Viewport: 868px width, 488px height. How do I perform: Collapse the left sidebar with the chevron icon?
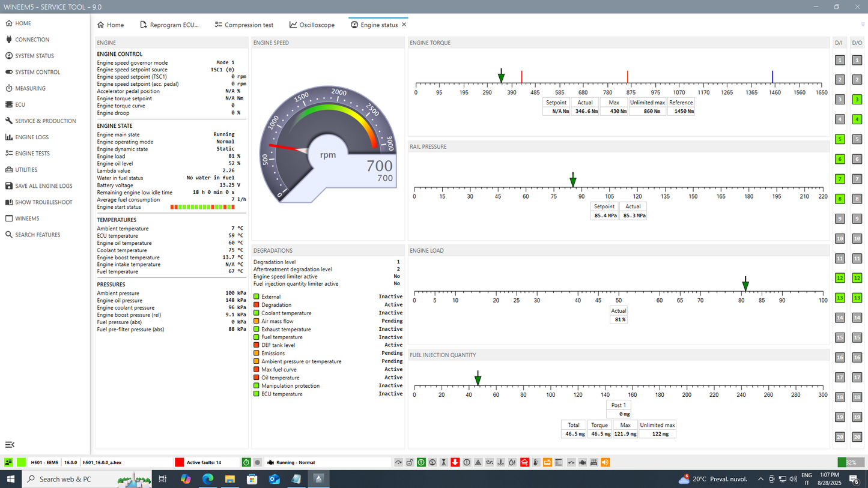coord(9,444)
